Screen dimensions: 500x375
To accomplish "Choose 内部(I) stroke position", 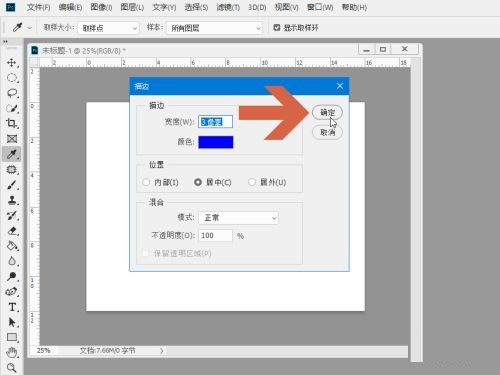I will 160,182.
